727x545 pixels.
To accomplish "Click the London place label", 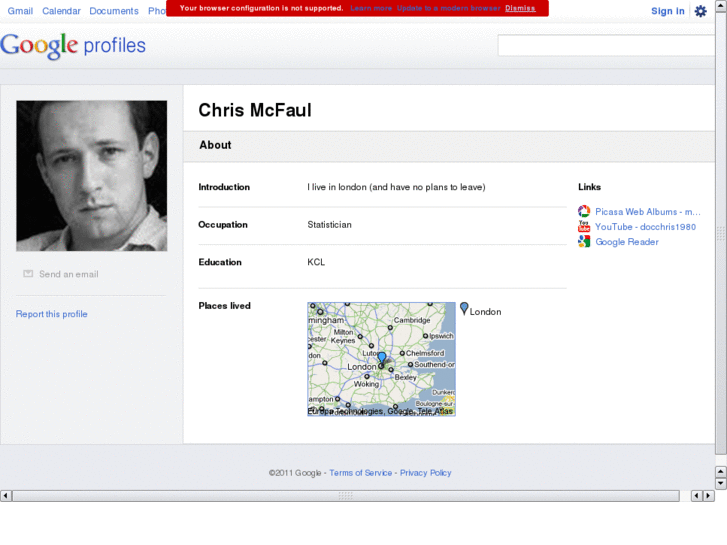I will 485,312.
